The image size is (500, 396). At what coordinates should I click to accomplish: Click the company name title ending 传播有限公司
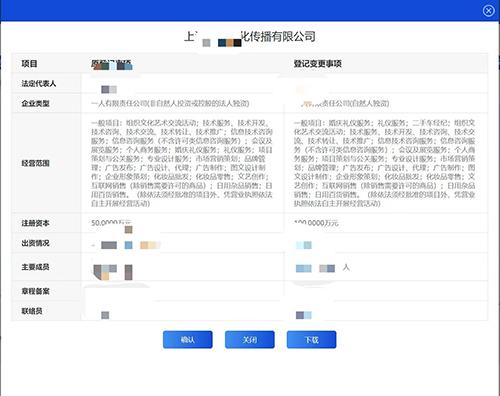(x=250, y=37)
